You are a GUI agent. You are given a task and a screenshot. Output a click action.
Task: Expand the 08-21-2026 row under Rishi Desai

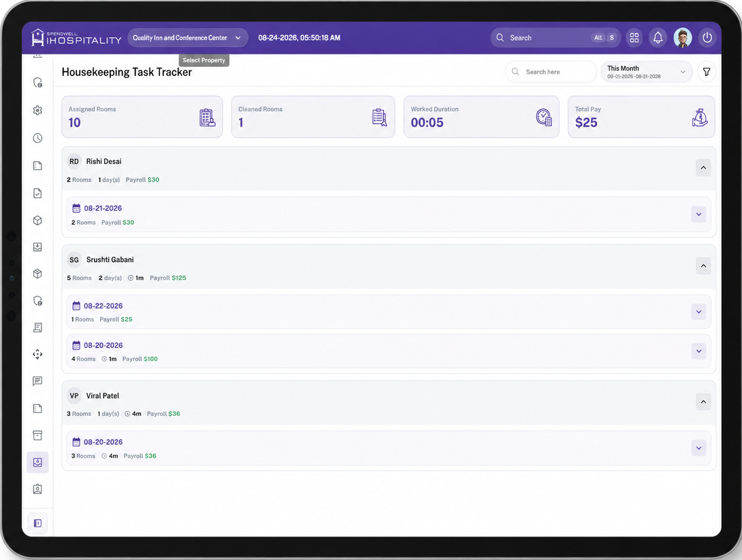(699, 215)
